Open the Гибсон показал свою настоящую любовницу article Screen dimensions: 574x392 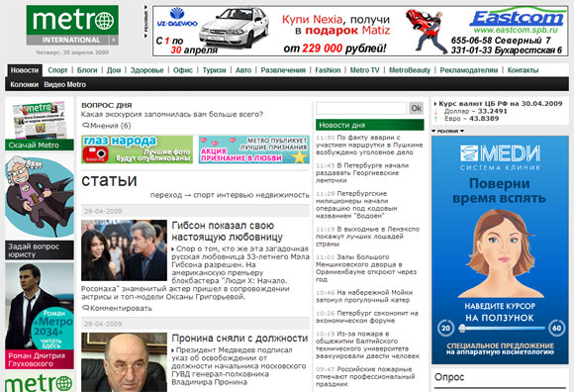coord(227,231)
